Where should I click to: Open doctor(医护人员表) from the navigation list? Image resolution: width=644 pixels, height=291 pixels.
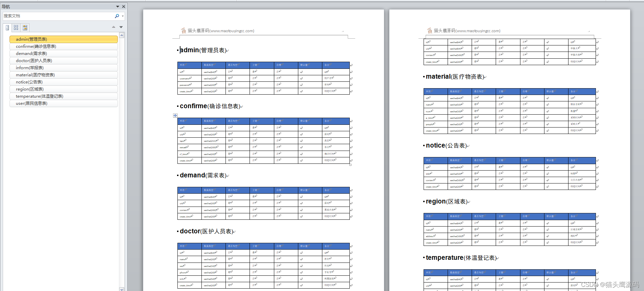pos(64,61)
